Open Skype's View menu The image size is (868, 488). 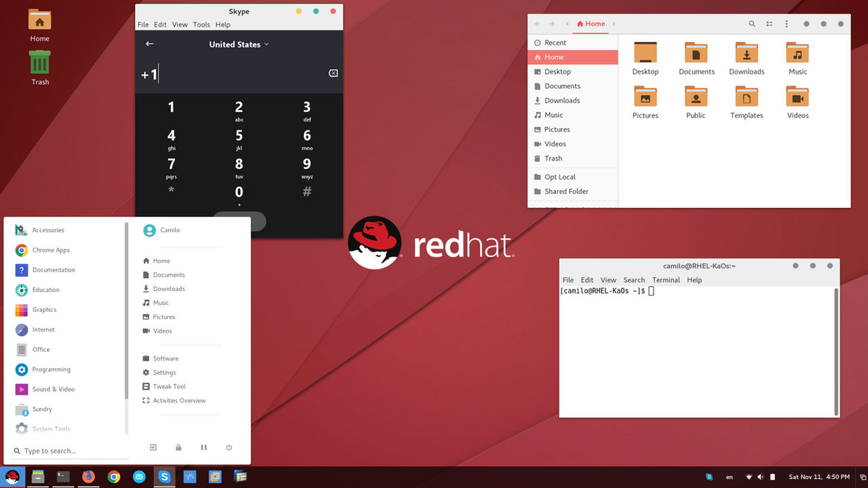click(x=180, y=24)
